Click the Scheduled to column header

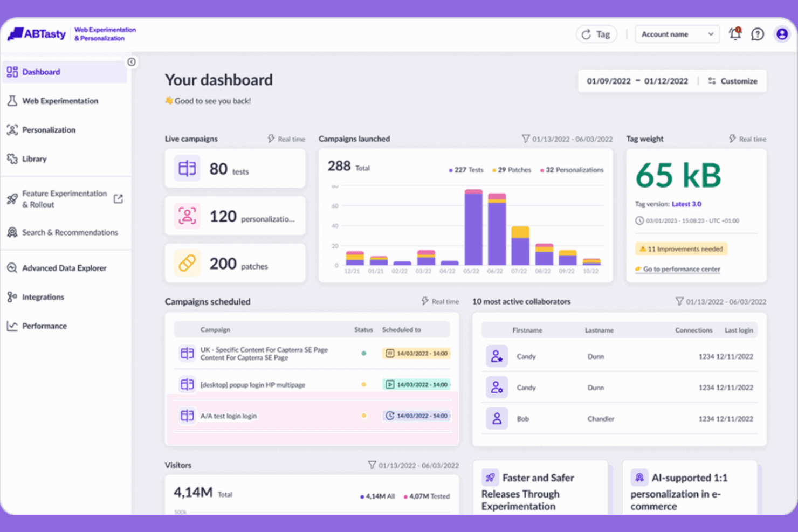[x=402, y=330]
